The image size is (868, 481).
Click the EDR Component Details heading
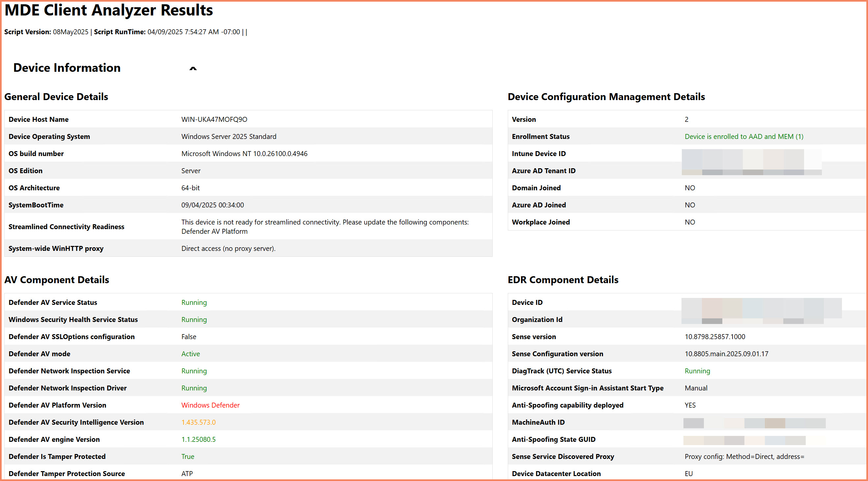point(563,280)
